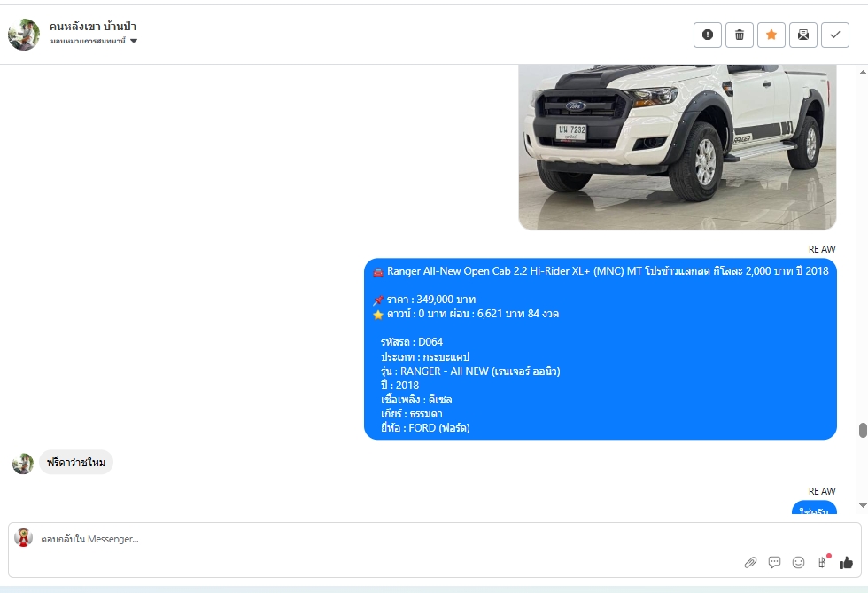Select the customer message ฟรีดาว์ใช่ใหม
The height and width of the screenshot is (593, 868).
tap(76, 462)
